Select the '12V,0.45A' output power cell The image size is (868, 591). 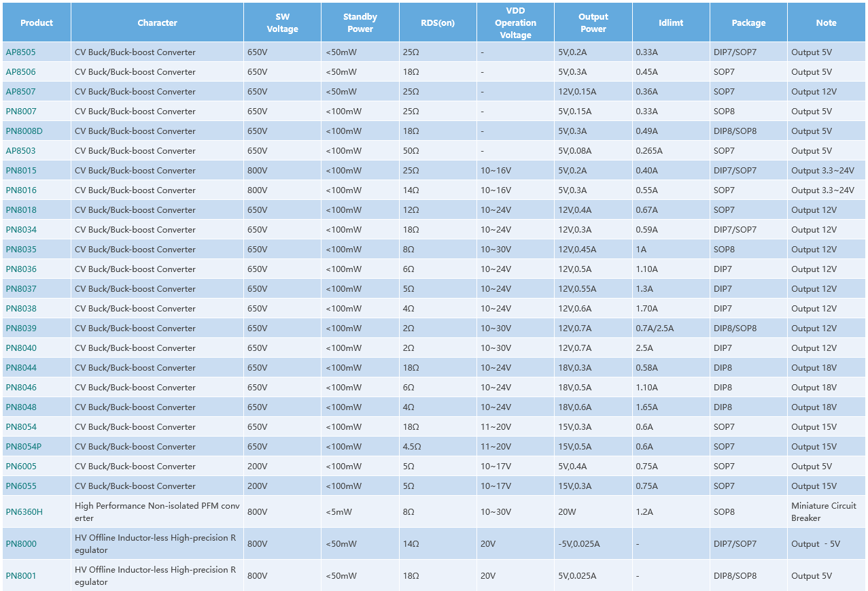(x=593, y=250)
